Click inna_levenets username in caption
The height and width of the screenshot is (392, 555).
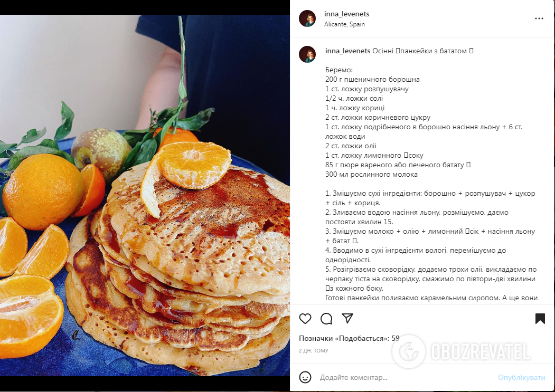tap(347, 51)
